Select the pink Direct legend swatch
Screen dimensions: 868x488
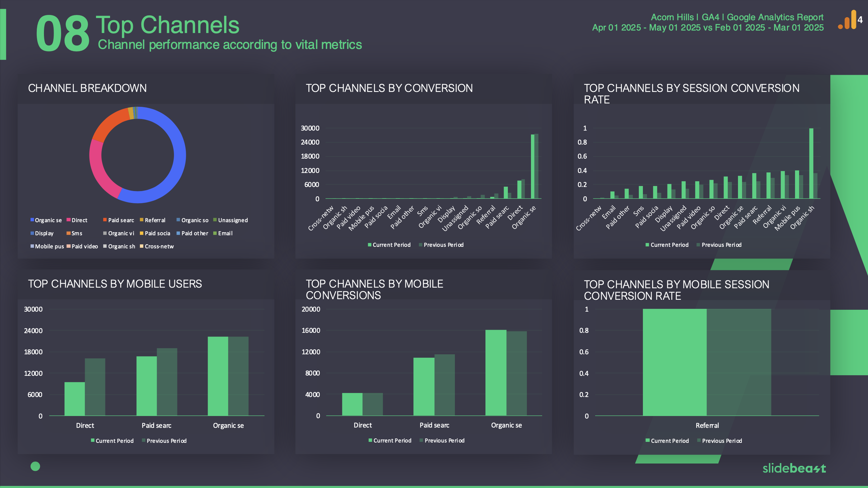(x=68, y=220)
